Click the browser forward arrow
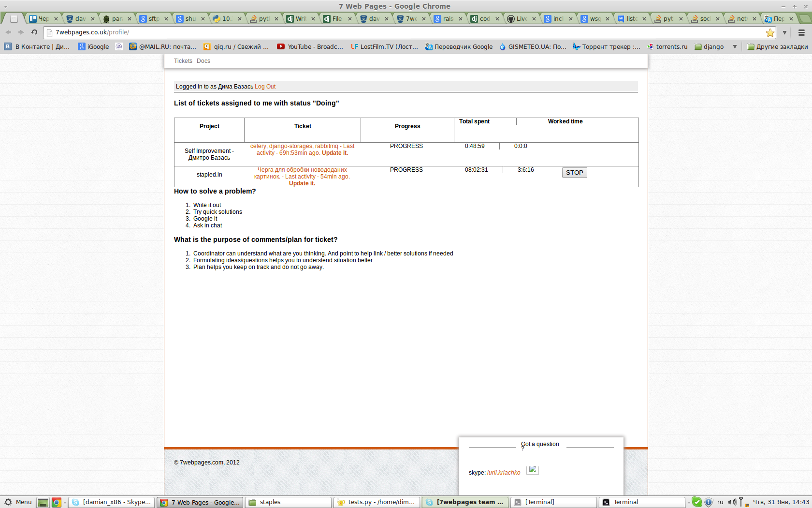The height and width of the screenshot is (508, 812). 21,32
